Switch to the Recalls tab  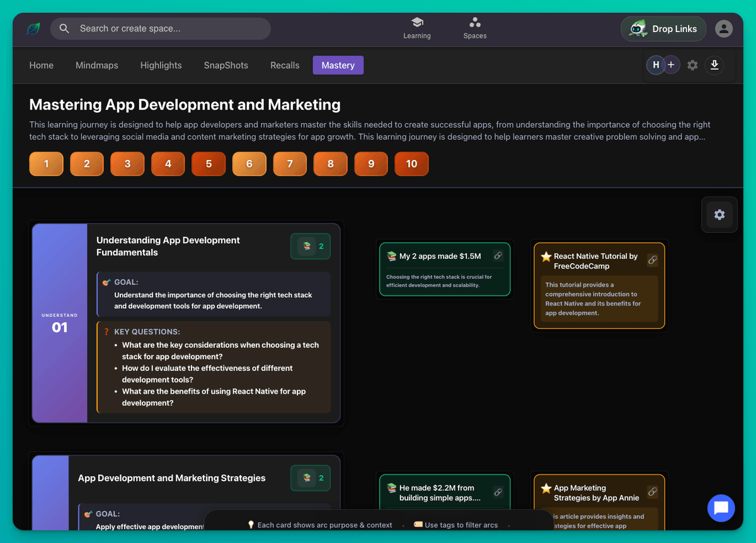[285, 66]
